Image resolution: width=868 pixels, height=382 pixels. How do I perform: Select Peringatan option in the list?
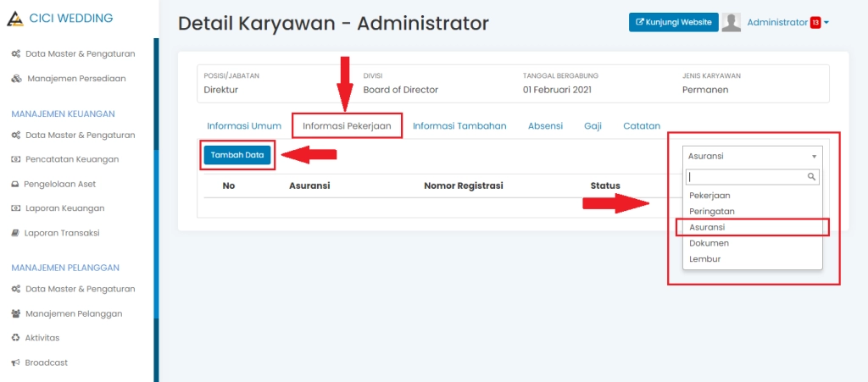pyautogui.click(x=711, y=211)
